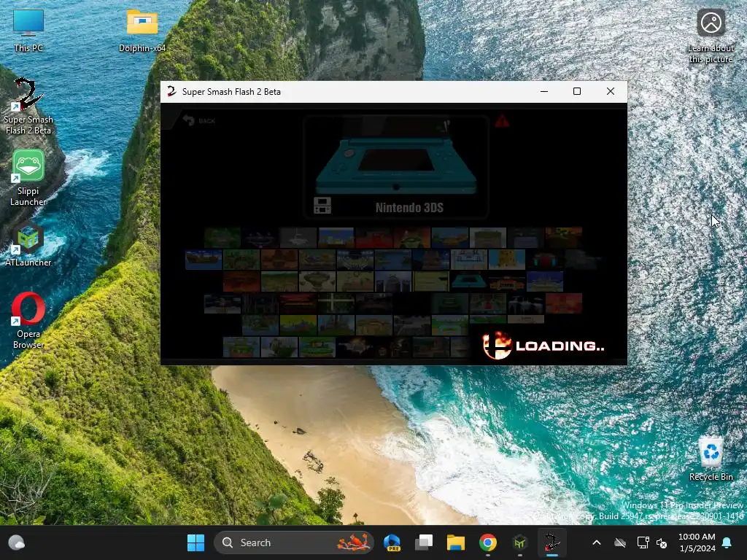Expand the hidden system tray icons chevron
Image resolution: width=747 pixels, height=560 pixels.
pyautogui.click(x=597, y=542)
